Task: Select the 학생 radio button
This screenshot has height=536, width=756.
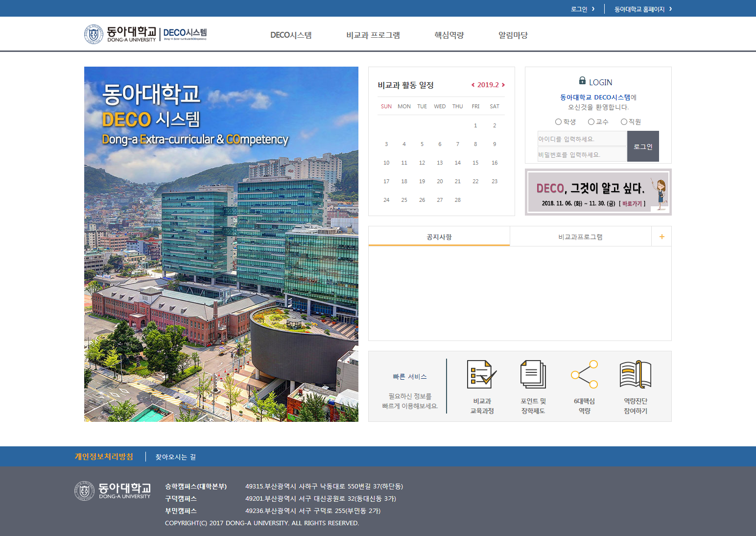Action: pos(558,122)
